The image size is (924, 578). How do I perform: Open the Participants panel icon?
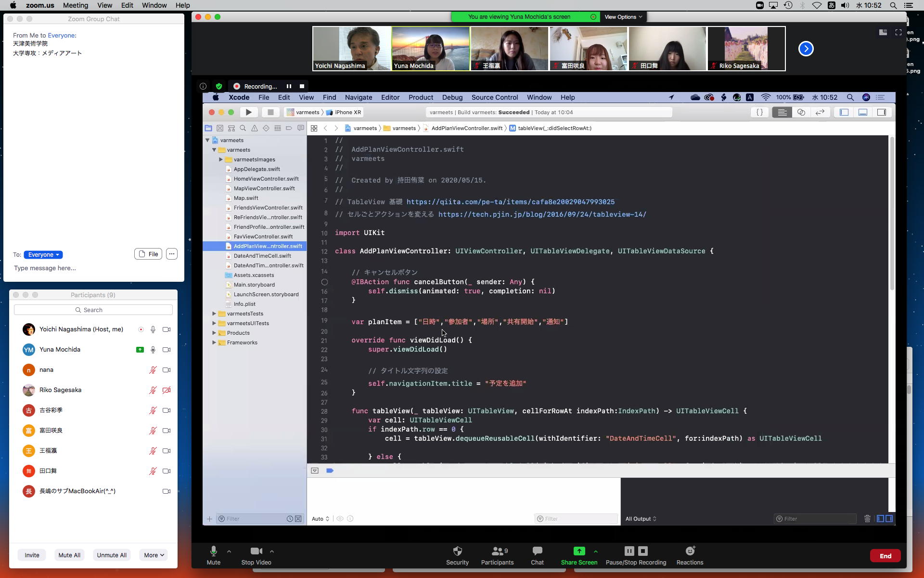tap(497, 551)
